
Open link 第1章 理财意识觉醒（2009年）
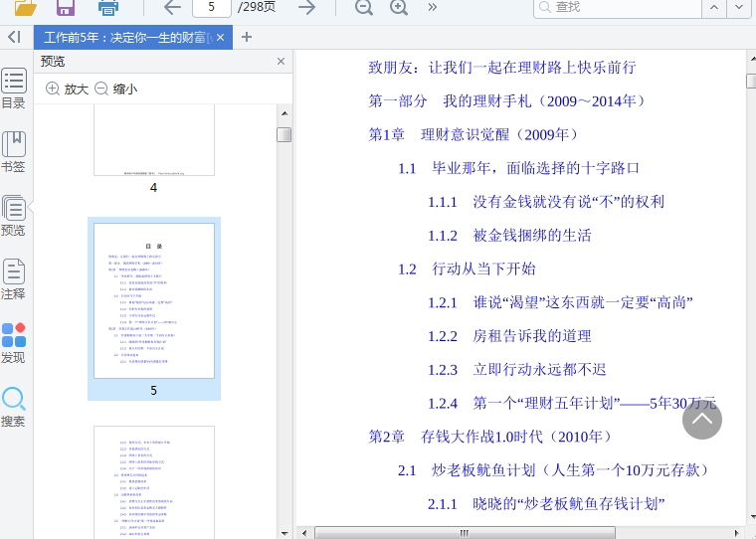pyautogui.click(x=472, y=134)
